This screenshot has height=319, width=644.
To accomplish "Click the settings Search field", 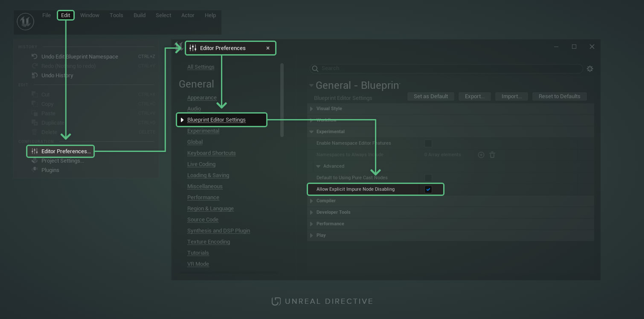I will point(445,68).
